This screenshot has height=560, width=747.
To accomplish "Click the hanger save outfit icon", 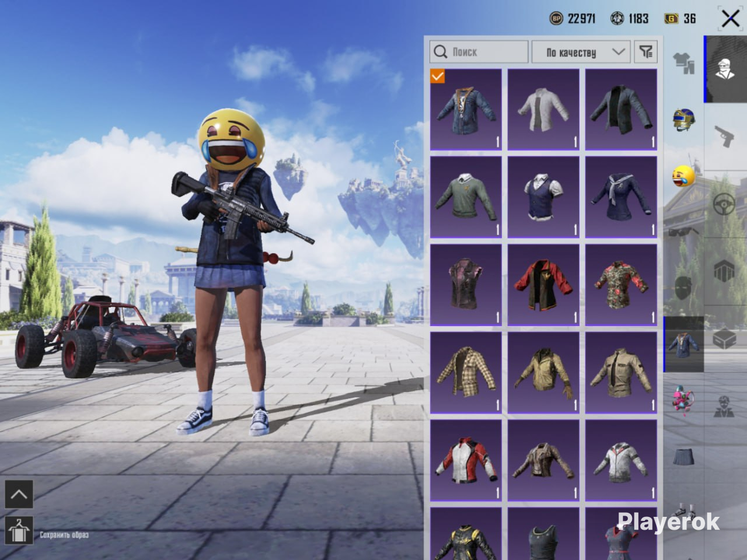I will [x=19, y=530].
